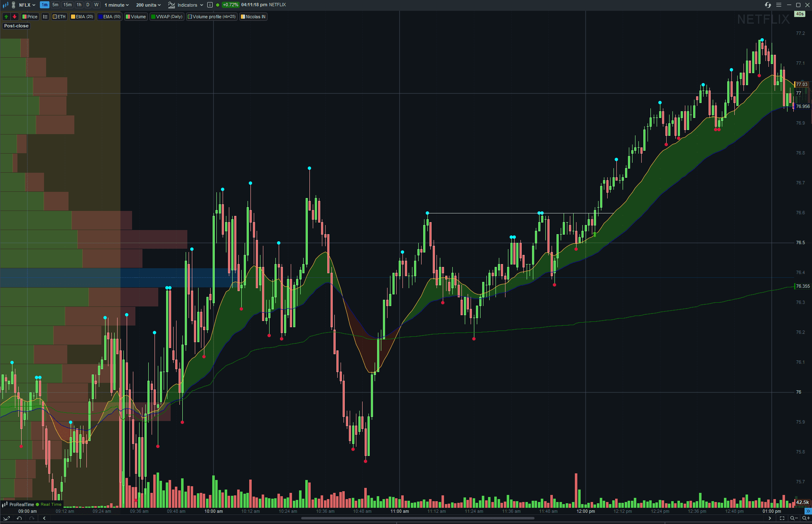
Task: Click the zoom in magnifier icon
Action: [x=806, y=518]
